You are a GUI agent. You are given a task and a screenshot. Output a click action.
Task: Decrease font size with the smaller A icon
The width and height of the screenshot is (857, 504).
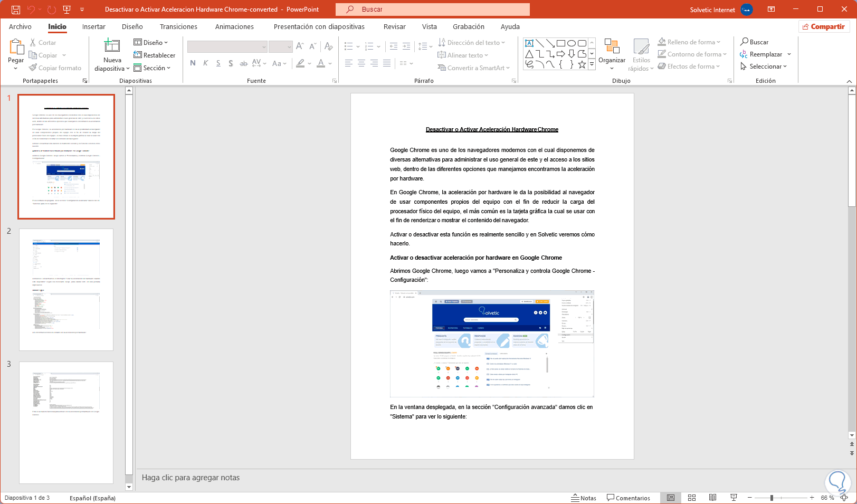312,46
